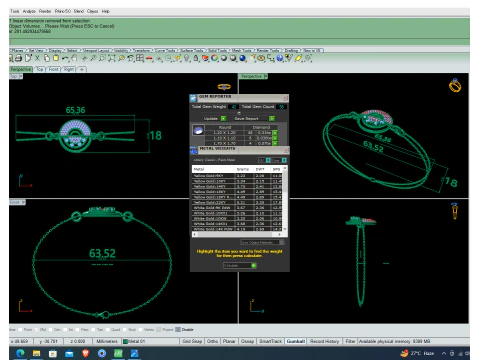Click the Cut scissors toolbar icon

pyautogui.click(x=37, y=58)
